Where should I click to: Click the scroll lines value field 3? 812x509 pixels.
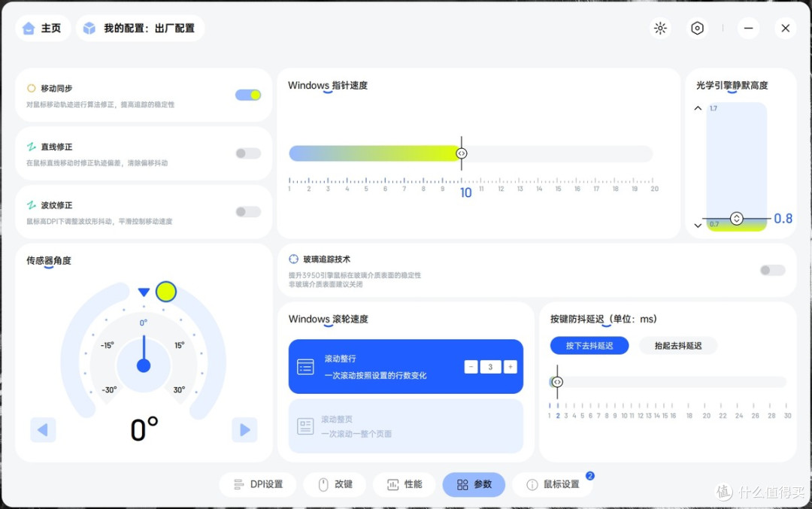click(x=490, y=367)
